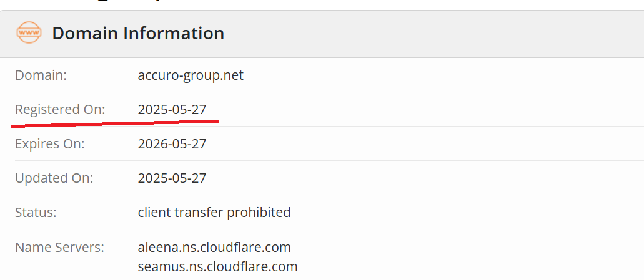This screenshot has width=644, height=280.
Task: Select the 'client transfer prohibited' status text
Action: [214, 213]
